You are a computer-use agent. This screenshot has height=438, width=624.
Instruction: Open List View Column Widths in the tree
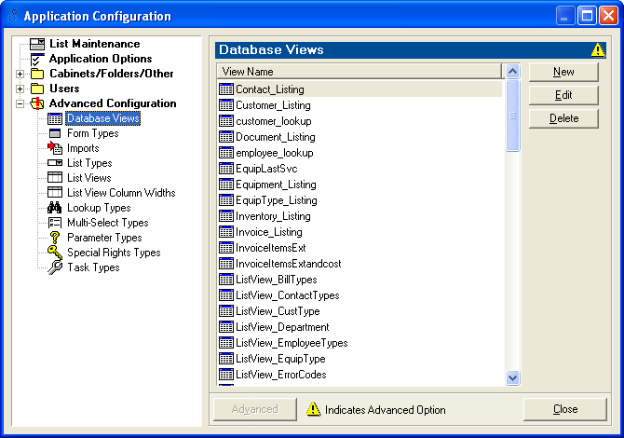121,193
